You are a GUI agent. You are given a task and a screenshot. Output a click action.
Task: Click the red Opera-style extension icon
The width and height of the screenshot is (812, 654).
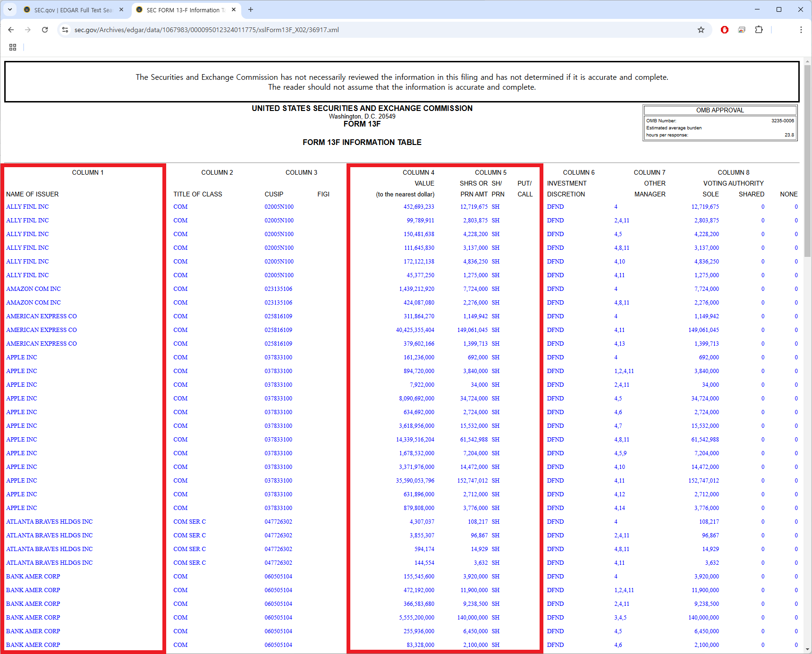pyautogui.click(x=725, y=30)
